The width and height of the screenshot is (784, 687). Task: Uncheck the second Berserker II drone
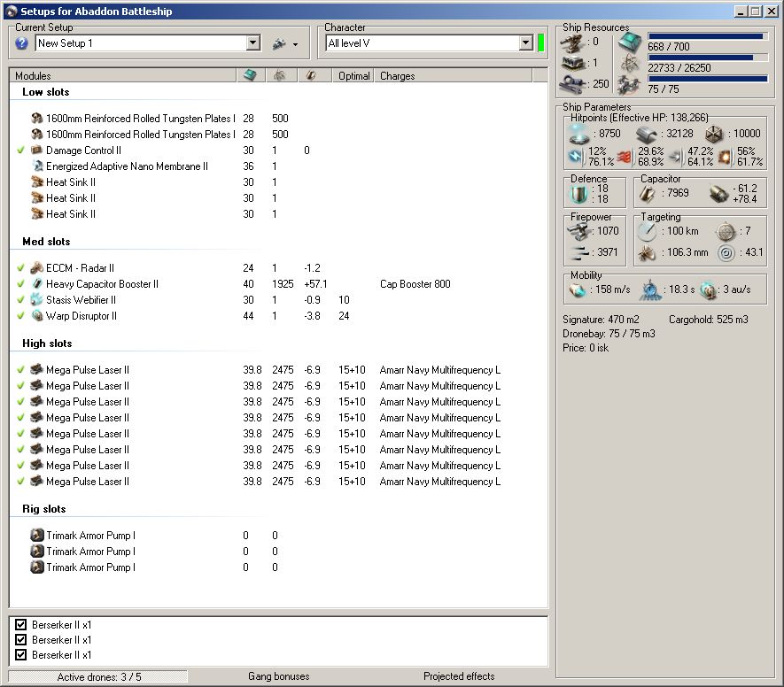point(21,639)
